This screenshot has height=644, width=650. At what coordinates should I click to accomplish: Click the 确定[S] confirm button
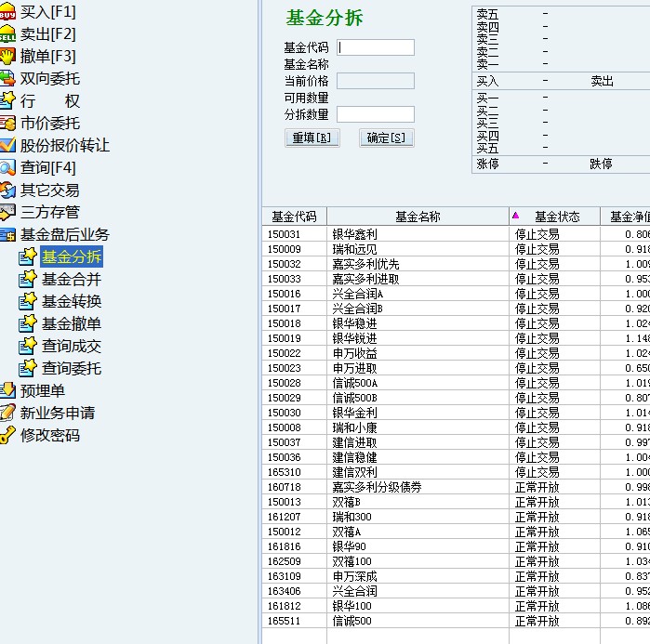[386, 138]
